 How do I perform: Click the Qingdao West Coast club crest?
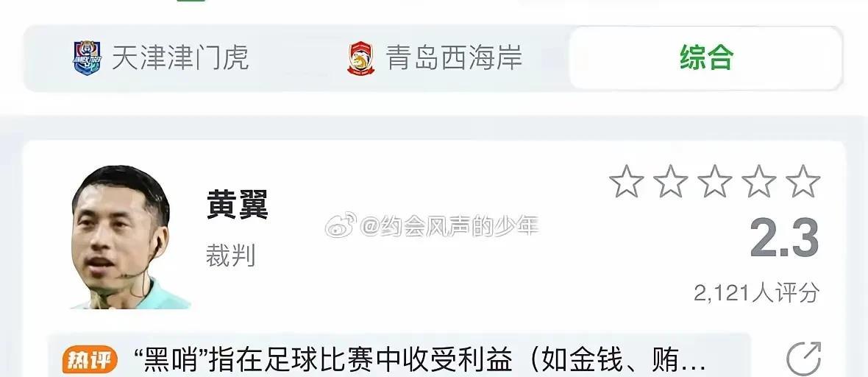(360, 58)
